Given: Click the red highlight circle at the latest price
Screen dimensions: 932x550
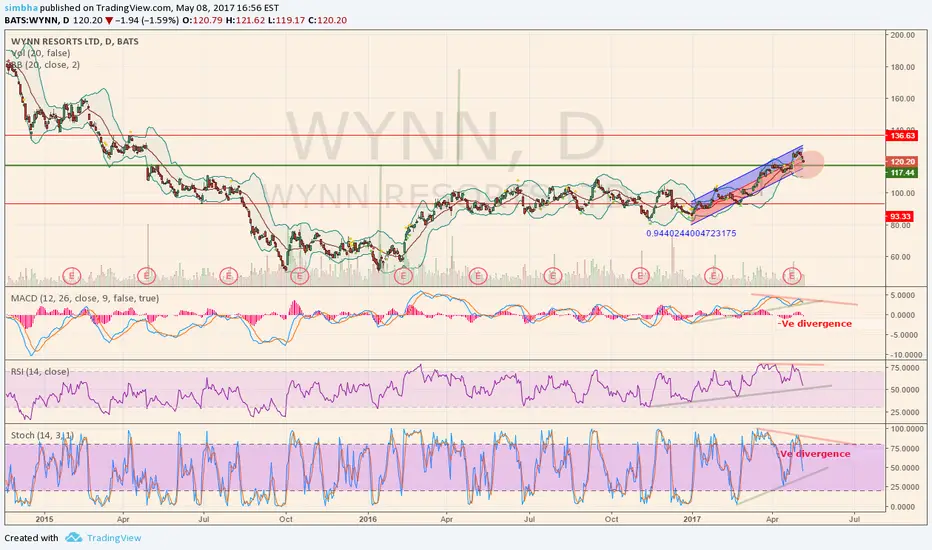Looking at the screenshot, I should (808, 164).
